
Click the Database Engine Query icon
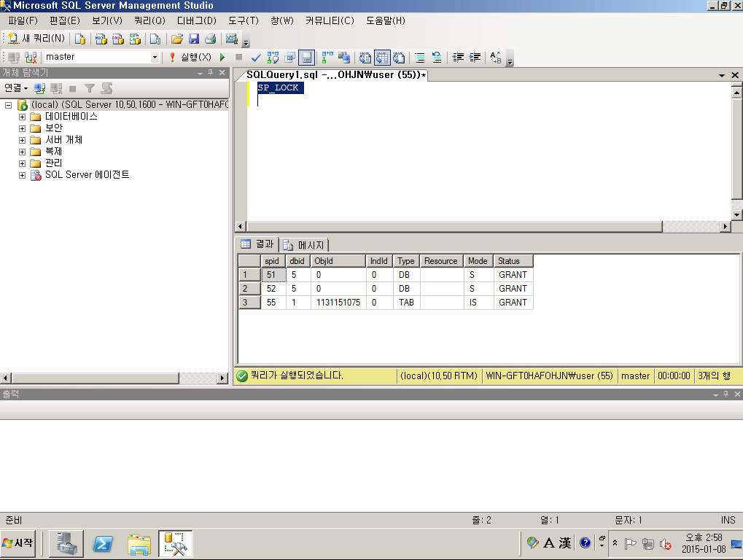coord(80,39)
